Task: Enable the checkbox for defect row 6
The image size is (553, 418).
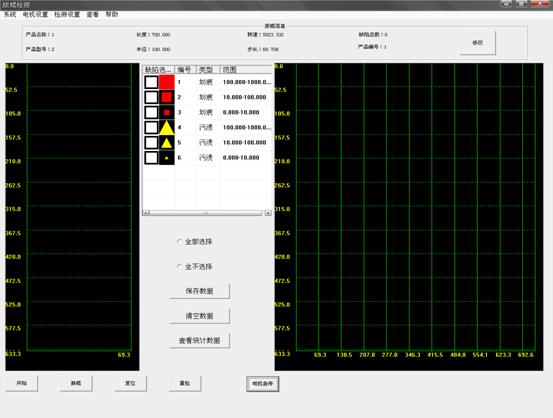Action: (151, 158)
